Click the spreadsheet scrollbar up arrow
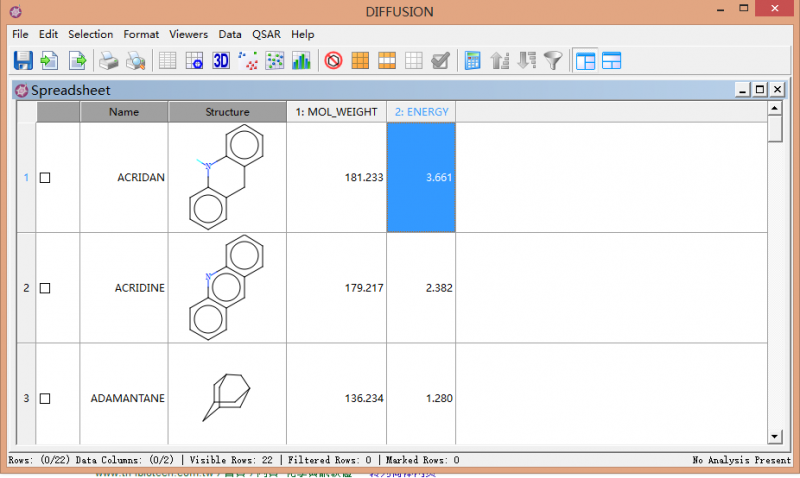 coord(774,108)
